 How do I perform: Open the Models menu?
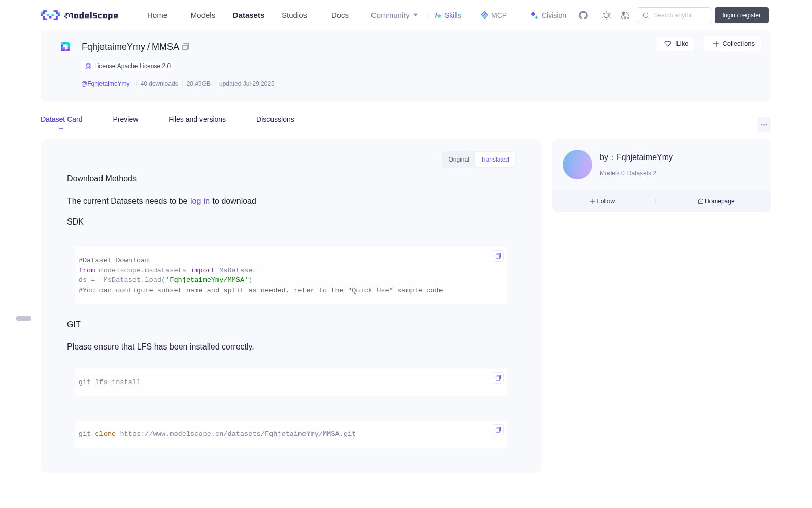point(203,15)
